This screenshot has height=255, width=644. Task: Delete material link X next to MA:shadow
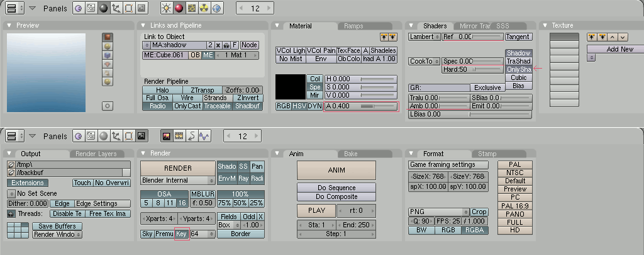tap(218, 45)
